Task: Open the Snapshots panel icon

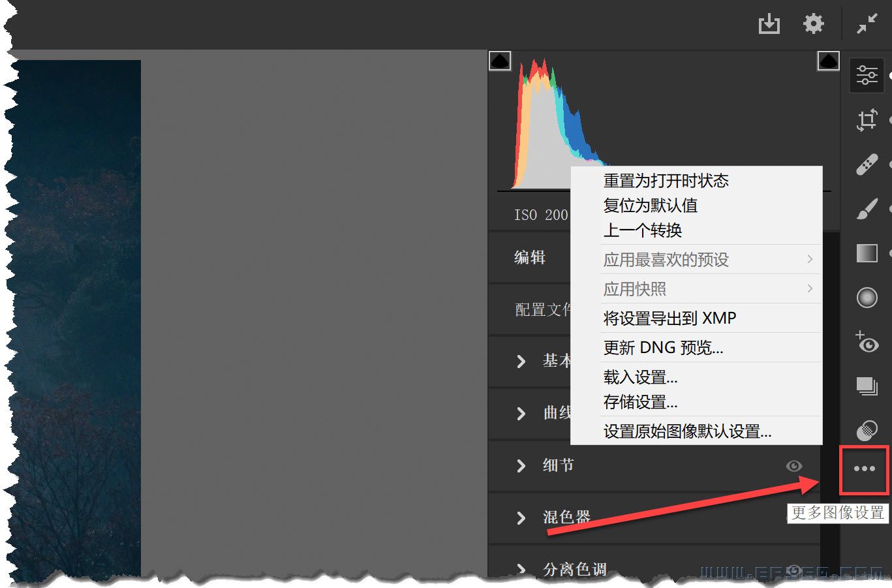Action: (x=867, y=386)
